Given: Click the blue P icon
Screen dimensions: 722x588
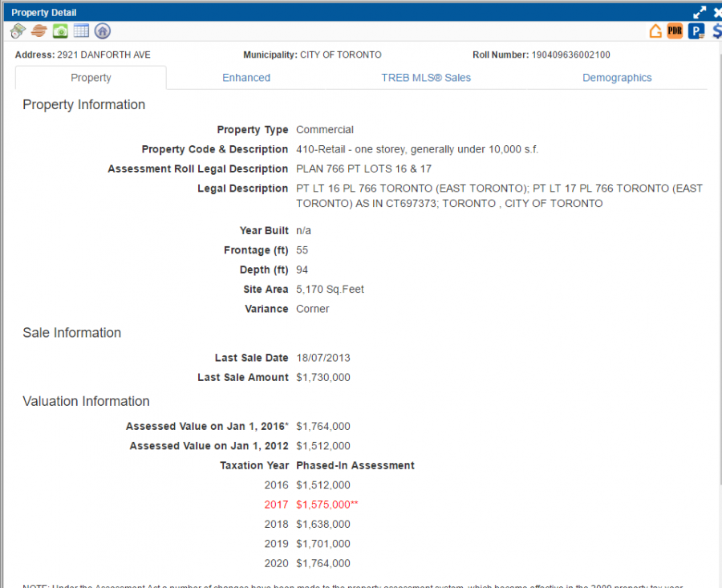Looking at the screenshot, I should click(x=696, y=30).
